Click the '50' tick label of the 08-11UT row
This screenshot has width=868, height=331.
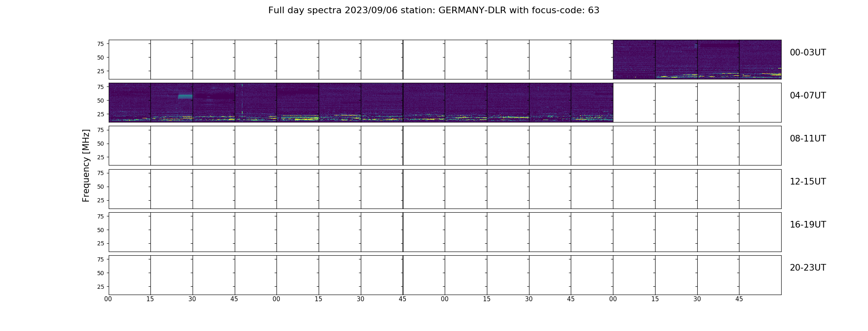(100, 144)
